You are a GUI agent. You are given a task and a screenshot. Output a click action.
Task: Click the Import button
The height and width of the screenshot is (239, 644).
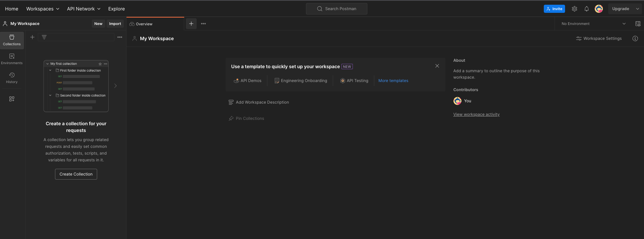pyautogui.click(x=115, y=24)
